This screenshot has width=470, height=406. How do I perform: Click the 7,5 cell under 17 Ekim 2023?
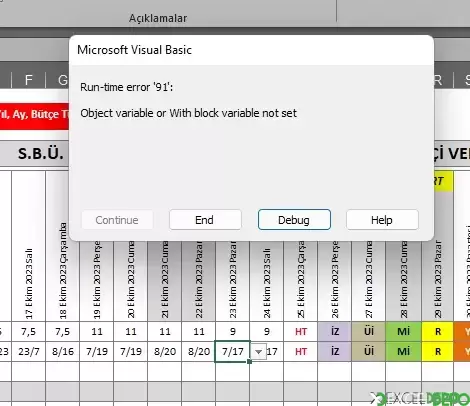click(x=29, y=332)
